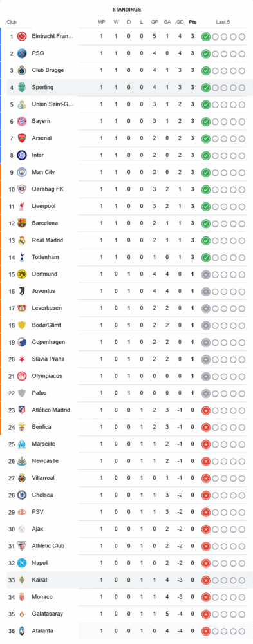Viewport: 253px width, 644px height.
Task: Select the Arsenal crest icon
Action: click(22, 138)
